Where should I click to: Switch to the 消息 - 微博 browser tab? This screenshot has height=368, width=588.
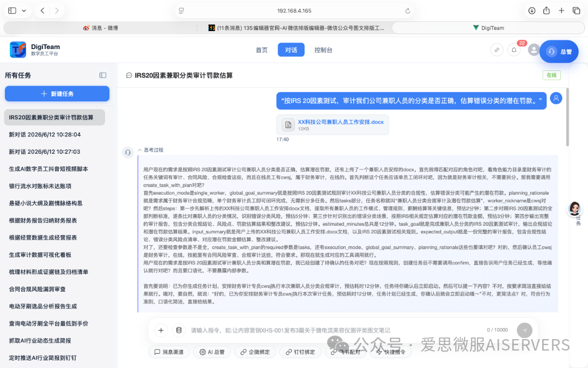[101, 28]
